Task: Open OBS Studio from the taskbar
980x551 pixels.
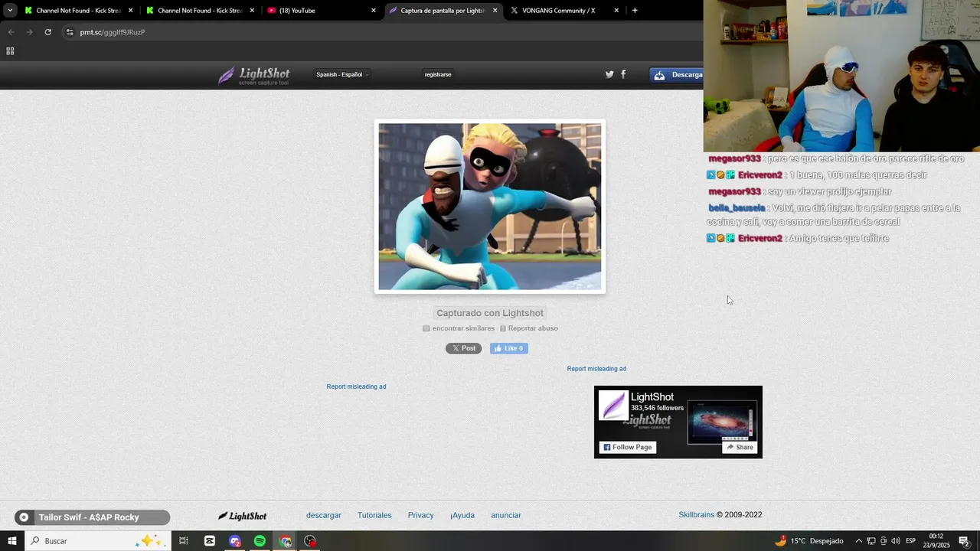Action: pyautogui.click(x=310, y=541)
